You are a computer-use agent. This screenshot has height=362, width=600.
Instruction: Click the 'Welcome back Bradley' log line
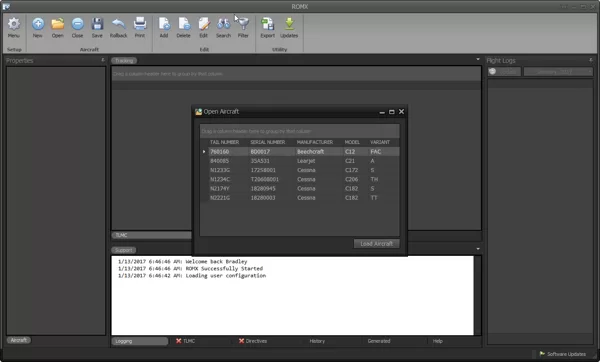[x=183, y=262]
